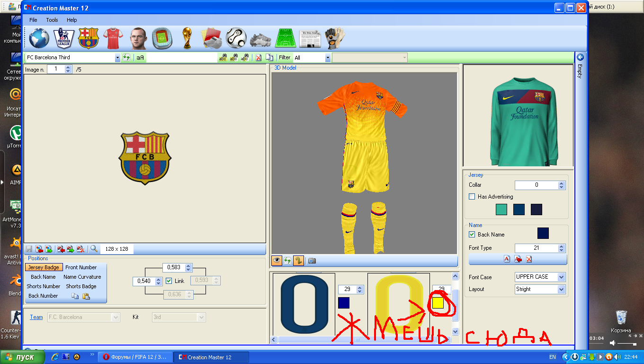Open the stadium editor icon

click(x=162, y=38)
